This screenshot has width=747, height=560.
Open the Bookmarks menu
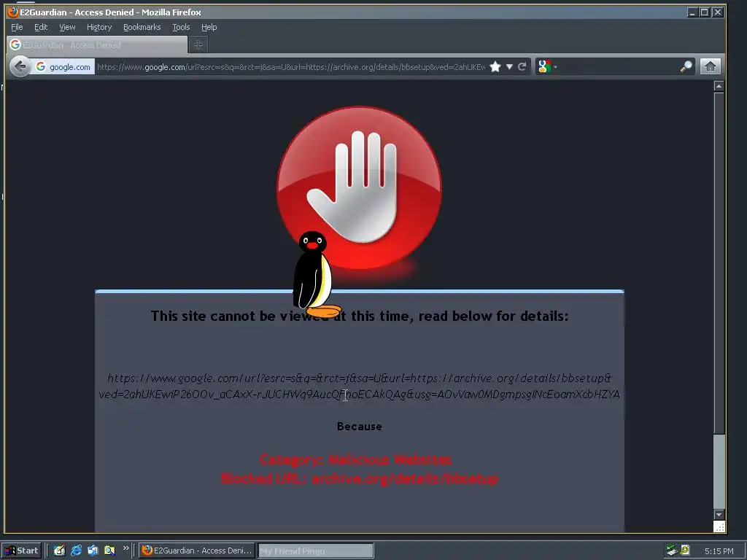(142, 27)
